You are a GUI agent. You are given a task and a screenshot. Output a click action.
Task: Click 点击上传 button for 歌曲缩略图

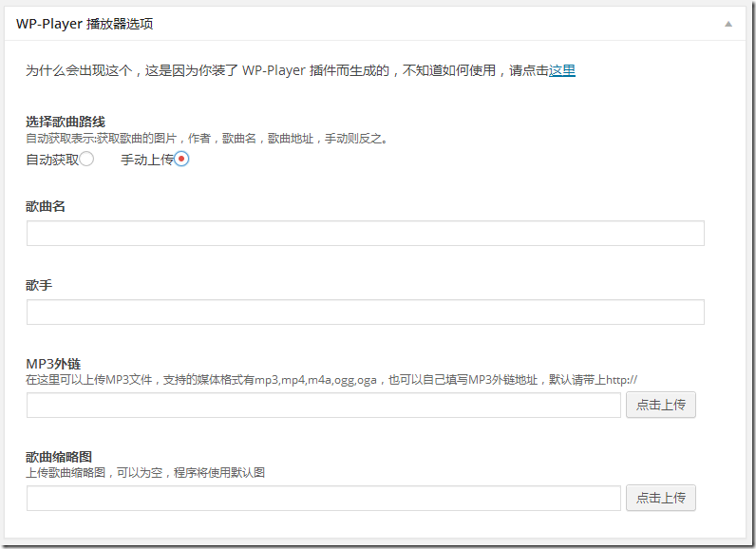click(660, 498)
